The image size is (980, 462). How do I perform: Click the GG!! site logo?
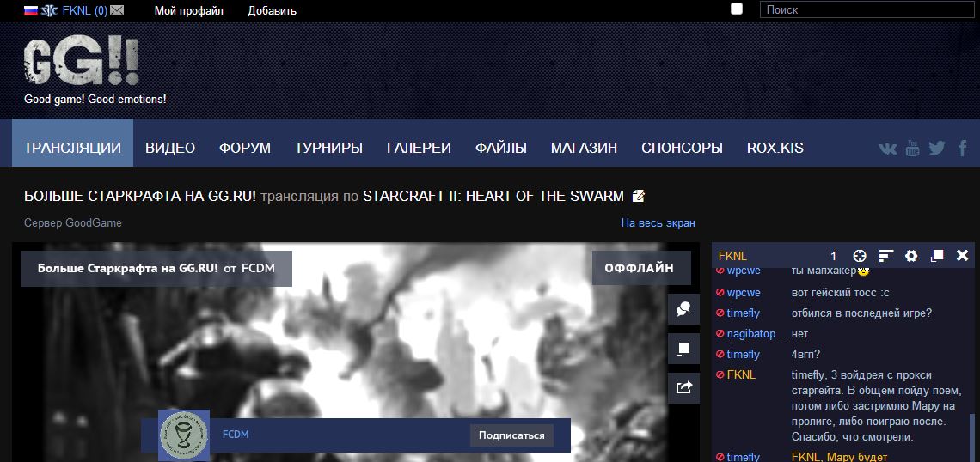point(81,61)
